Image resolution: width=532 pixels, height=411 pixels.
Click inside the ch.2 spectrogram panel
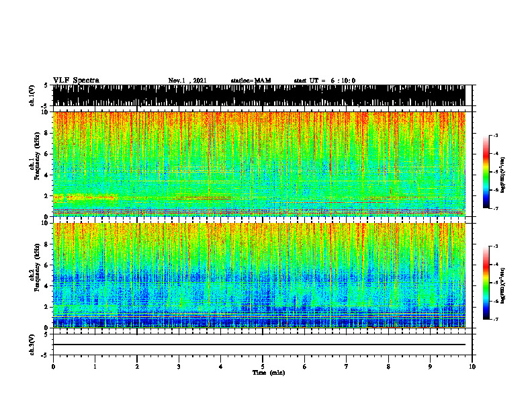click(259, 275)
